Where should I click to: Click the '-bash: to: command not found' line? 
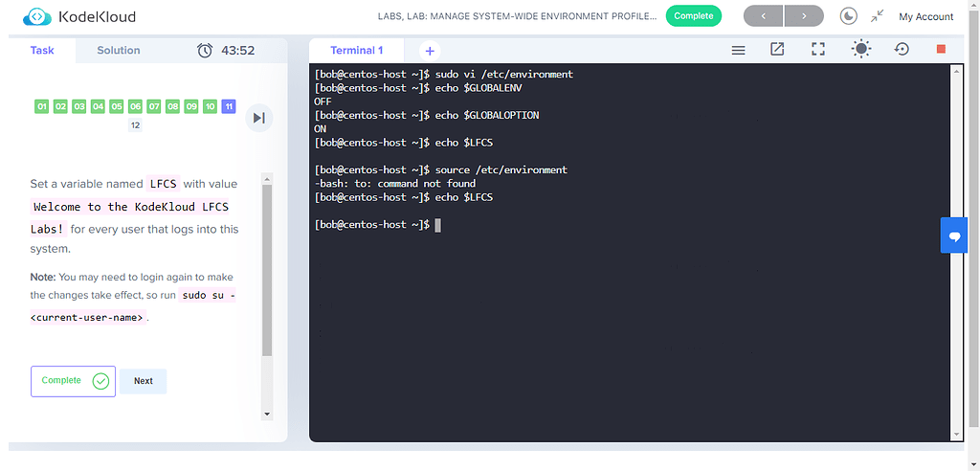point(395,183)
